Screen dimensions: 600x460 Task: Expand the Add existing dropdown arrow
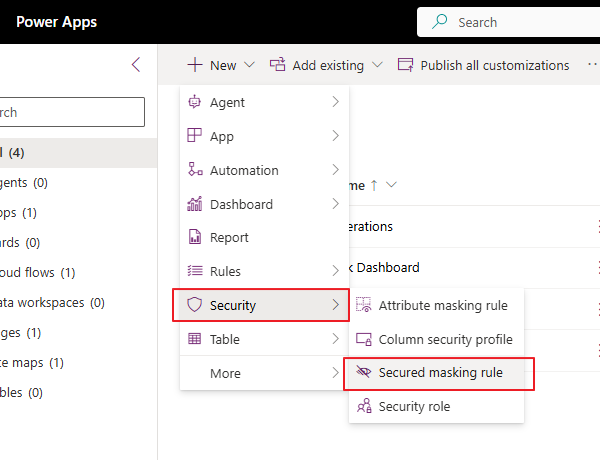click(377, 65)
